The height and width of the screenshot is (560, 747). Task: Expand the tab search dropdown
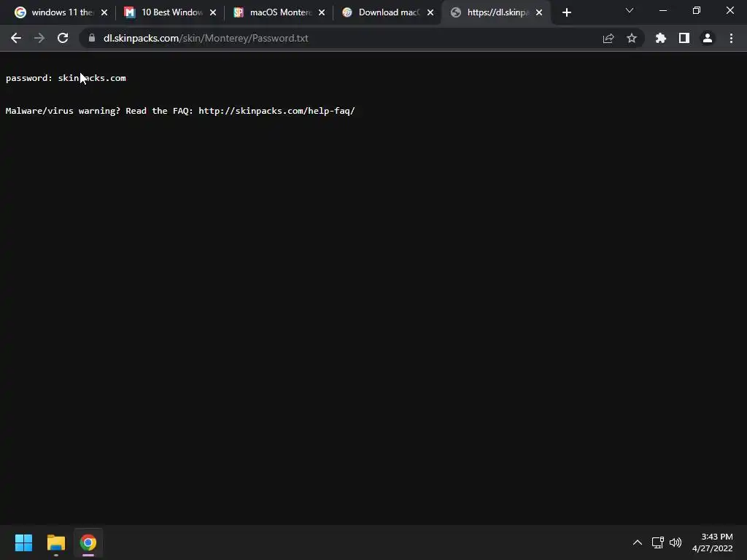click(630, 10)
